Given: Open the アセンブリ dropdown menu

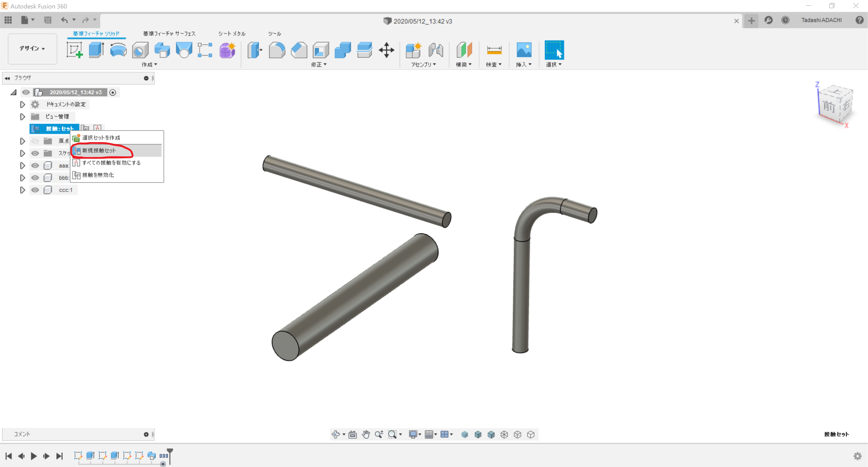Looking at the screenshot, I should pyautogui.click(x=423, y=64).
